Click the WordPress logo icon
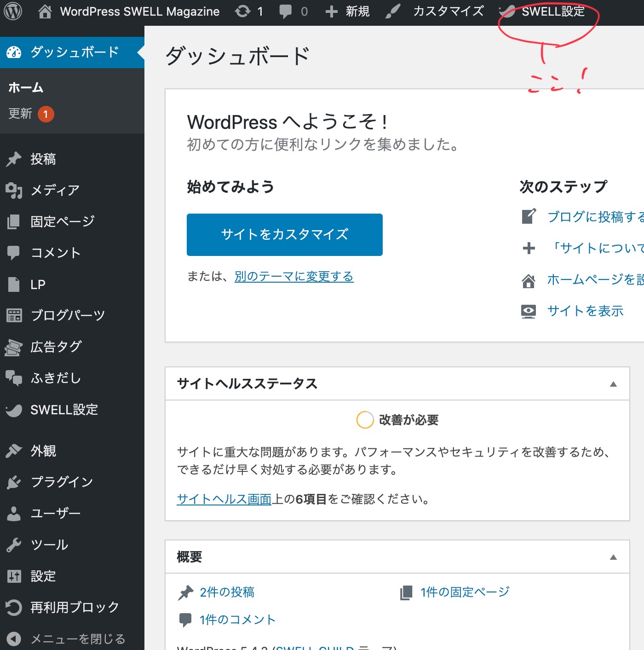Screen dimensions: 644x650 pyautogui.click(x=13, y=12)
